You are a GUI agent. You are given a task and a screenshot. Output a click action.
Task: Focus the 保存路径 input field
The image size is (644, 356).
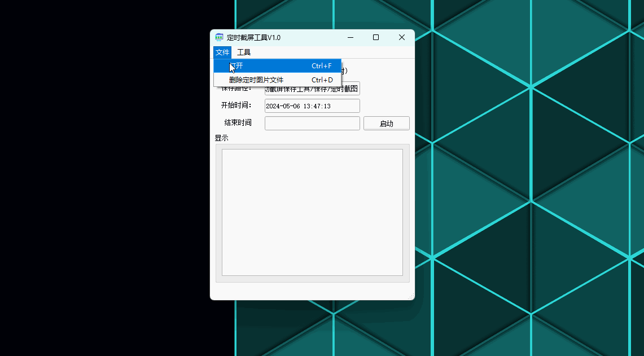pos(312,90)
